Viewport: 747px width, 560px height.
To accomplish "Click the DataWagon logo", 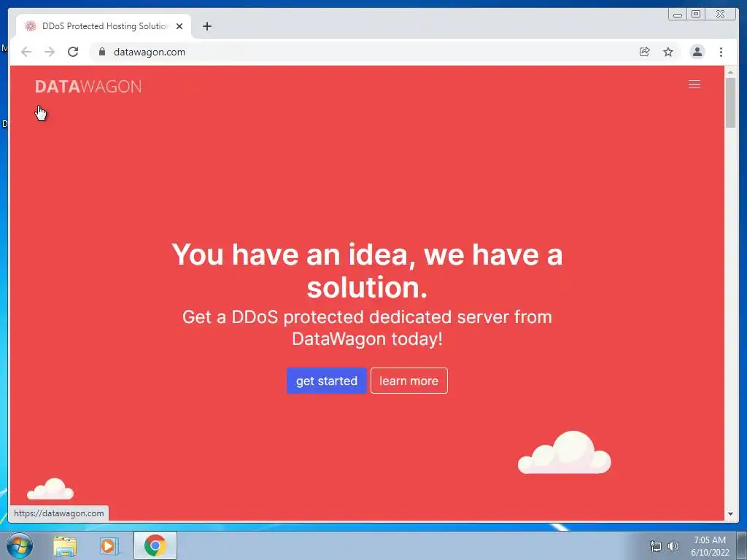I will [88, 87].
